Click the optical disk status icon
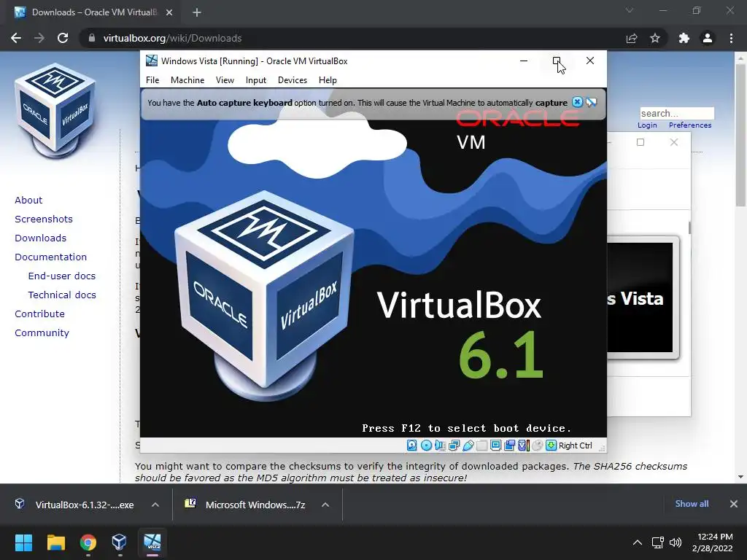 [x=426, y=446]
